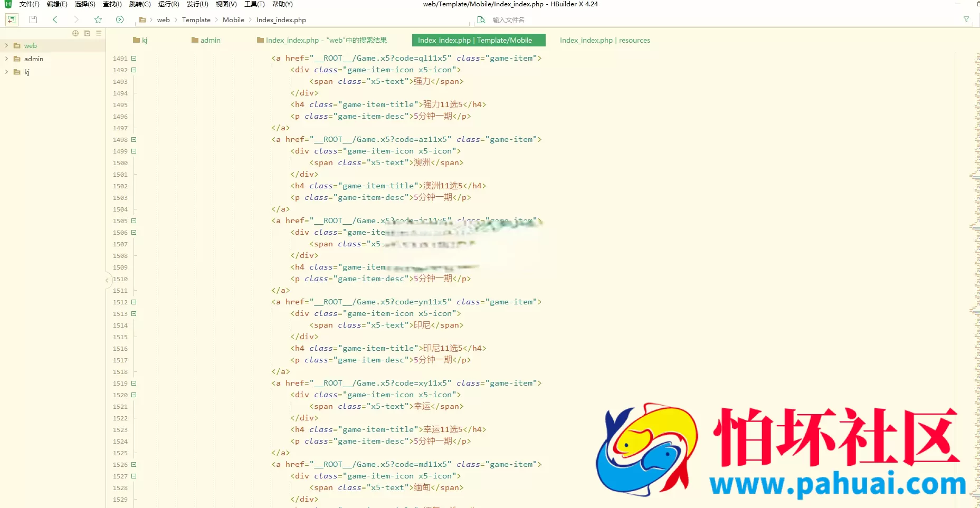The image size is (980, 508).
Task: Open the "web"中的搜索结果 search results tab
Action: coord(322,40)
